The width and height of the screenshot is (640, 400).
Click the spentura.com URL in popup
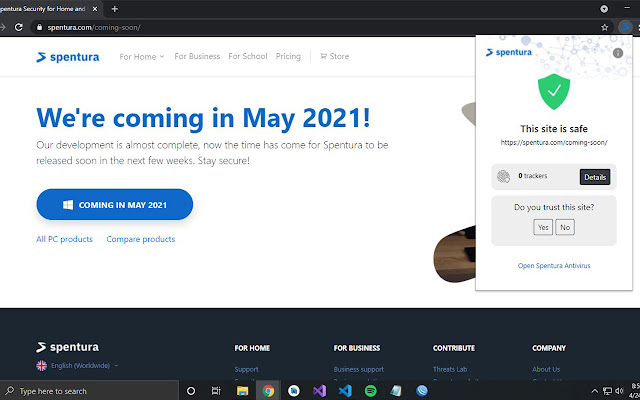tap(554, 143)
